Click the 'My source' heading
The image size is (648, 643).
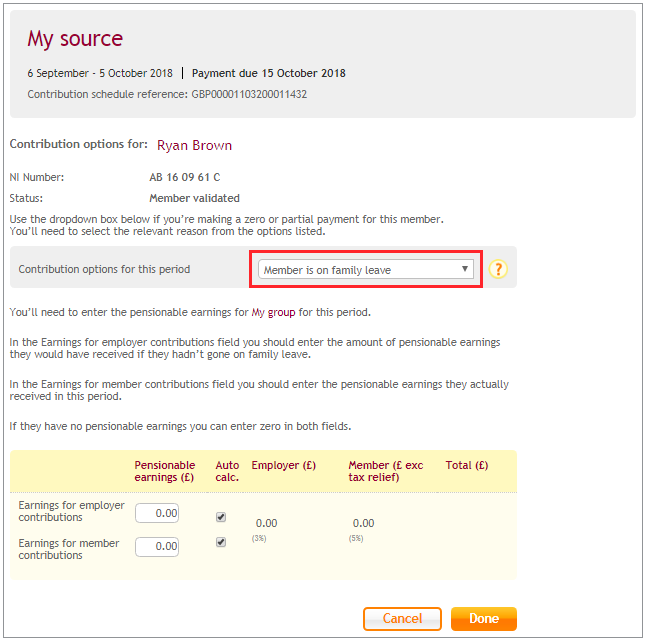tap(75, 39)
